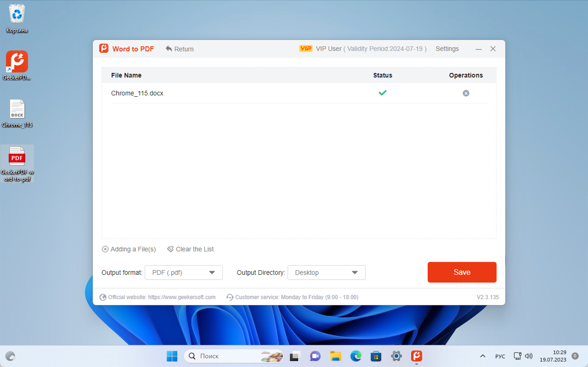Click the Operations column header
The width and height of the screenshot is (588, 367).
(466, 75)
